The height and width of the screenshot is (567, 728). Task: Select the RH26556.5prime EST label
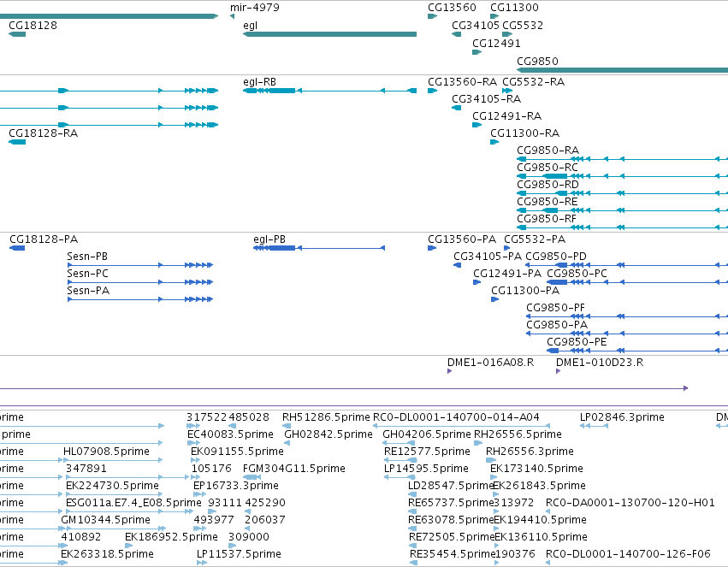[x=518, y=434]
